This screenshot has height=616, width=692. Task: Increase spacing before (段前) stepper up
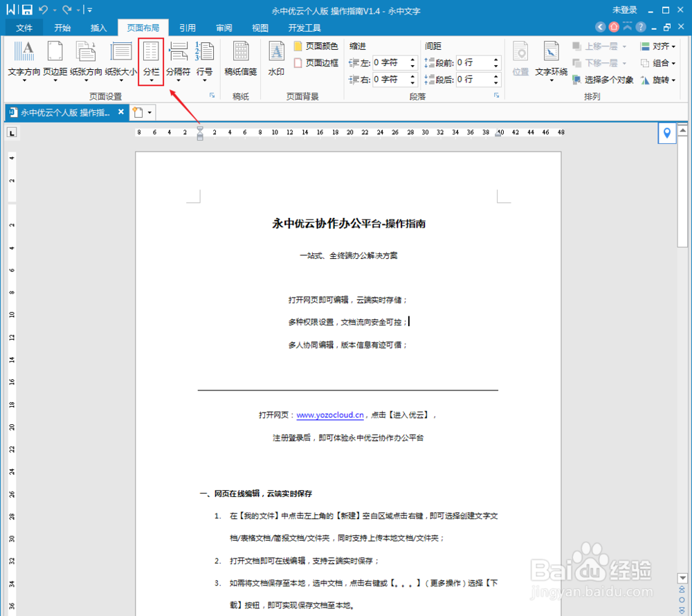[496, 59]
